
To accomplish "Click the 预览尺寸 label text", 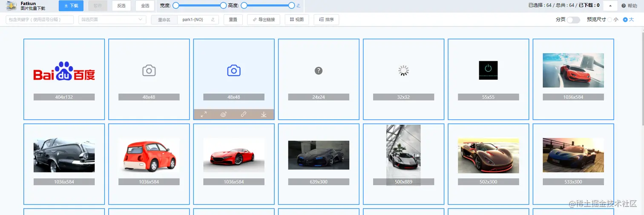I will coord(596,20).
